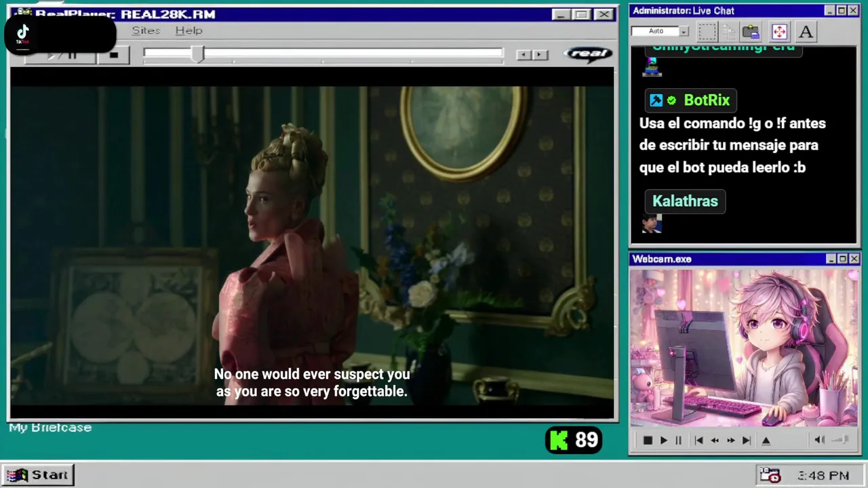
Task: Click Pause in the Webcam.exe controls
Action: pos(678,441)
